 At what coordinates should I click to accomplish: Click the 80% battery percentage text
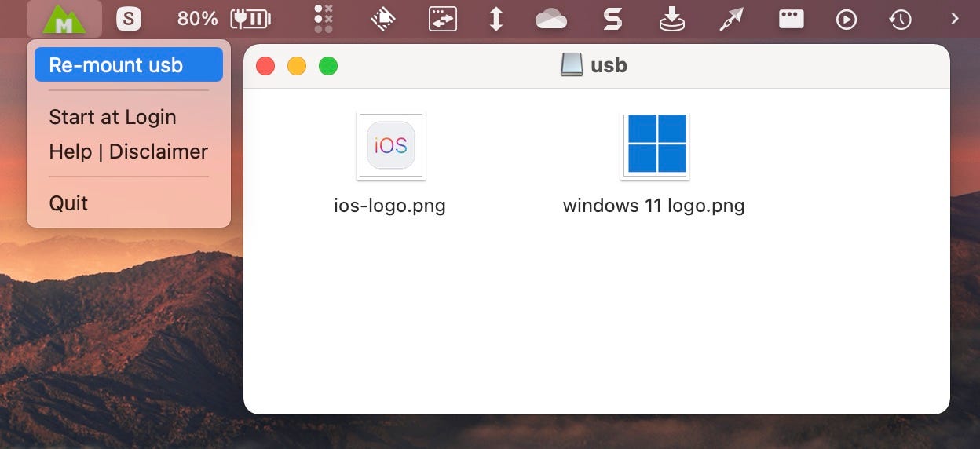pyautogui.click(x=197, y=19)
